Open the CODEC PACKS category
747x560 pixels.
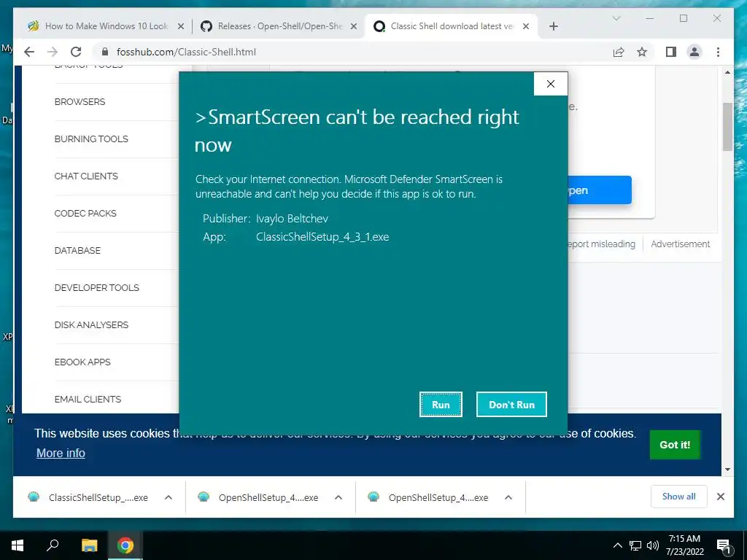click(85, 214)
